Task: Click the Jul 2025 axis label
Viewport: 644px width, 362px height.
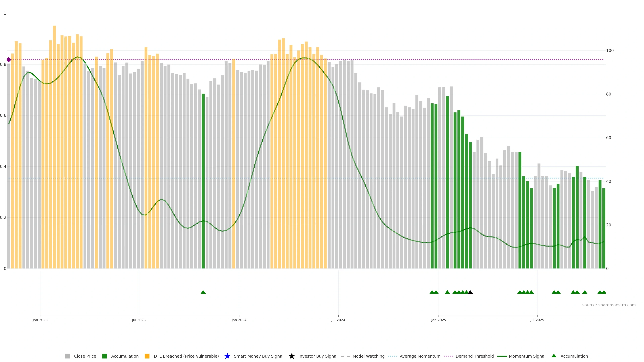Action: [537, 320]
